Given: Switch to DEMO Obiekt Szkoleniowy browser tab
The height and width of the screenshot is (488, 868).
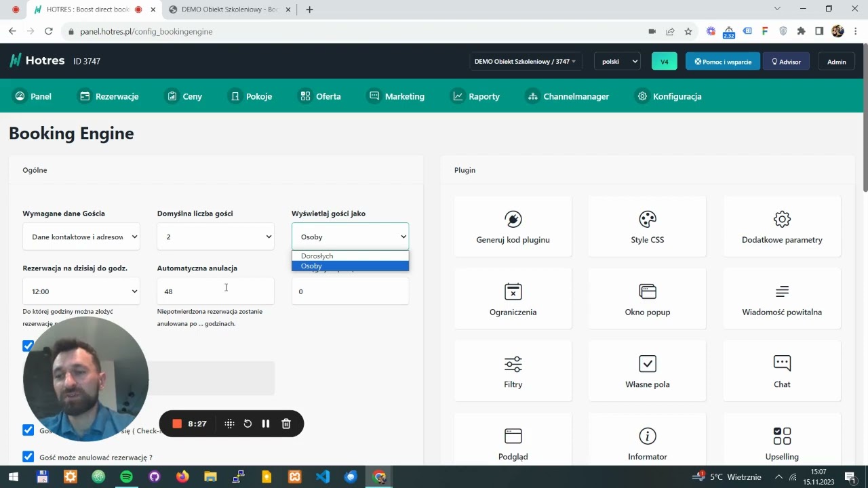Looking at the screenshot, I should click(x=231, y=9).
